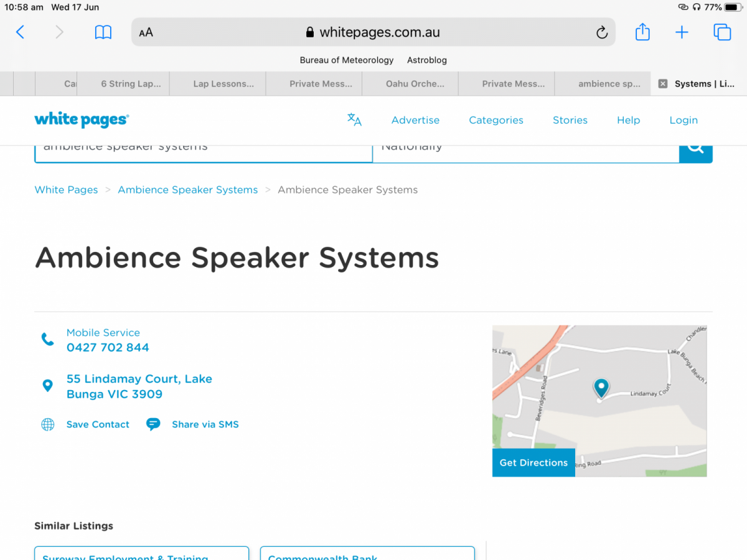Switch to the partially visible Ca tab

point(56,83)
